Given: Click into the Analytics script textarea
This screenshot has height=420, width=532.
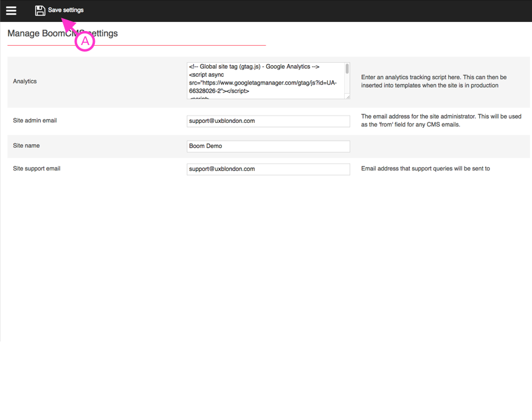Looking at the screenshot, I should [268, 81].
